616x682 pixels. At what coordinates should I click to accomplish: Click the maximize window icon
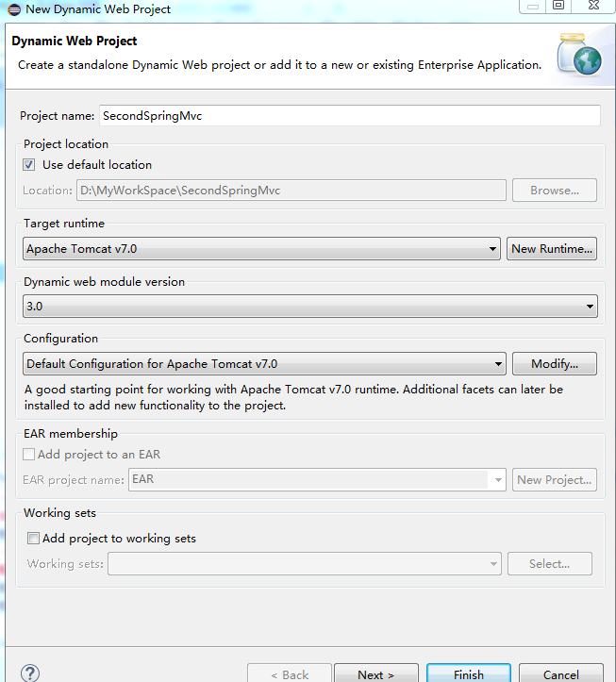(558, 6)
